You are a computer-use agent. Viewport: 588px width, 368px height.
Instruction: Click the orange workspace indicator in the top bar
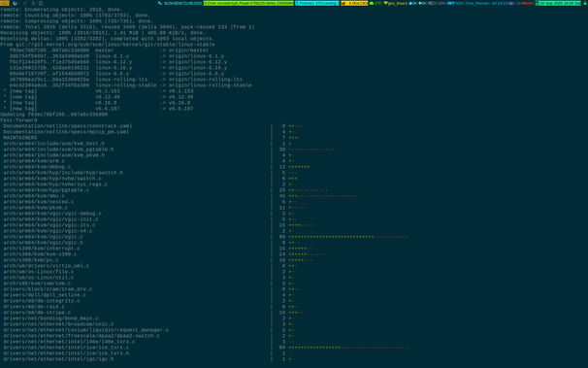[x=5, y=3]
